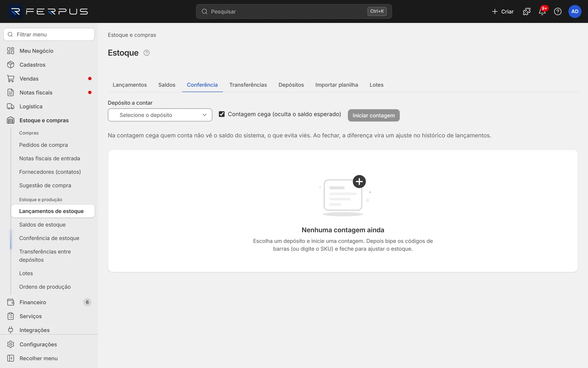This screenshot has width=588, height=368.
Task: Click the Pesquisar search field
Action: pyautogui.click(x=294, y=11)
